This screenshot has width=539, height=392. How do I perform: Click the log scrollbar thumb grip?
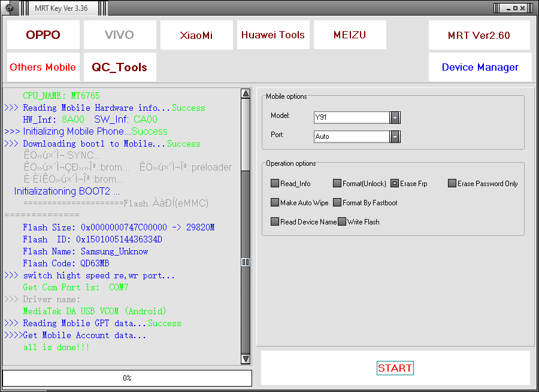click(246, 262)
